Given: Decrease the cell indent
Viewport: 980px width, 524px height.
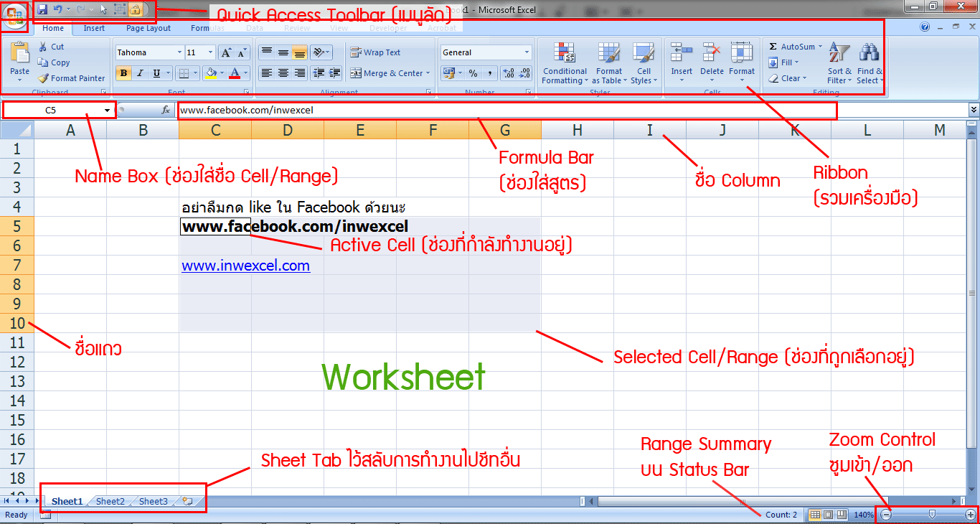Looking at the screenshot, I should click(x=319, y=73).
